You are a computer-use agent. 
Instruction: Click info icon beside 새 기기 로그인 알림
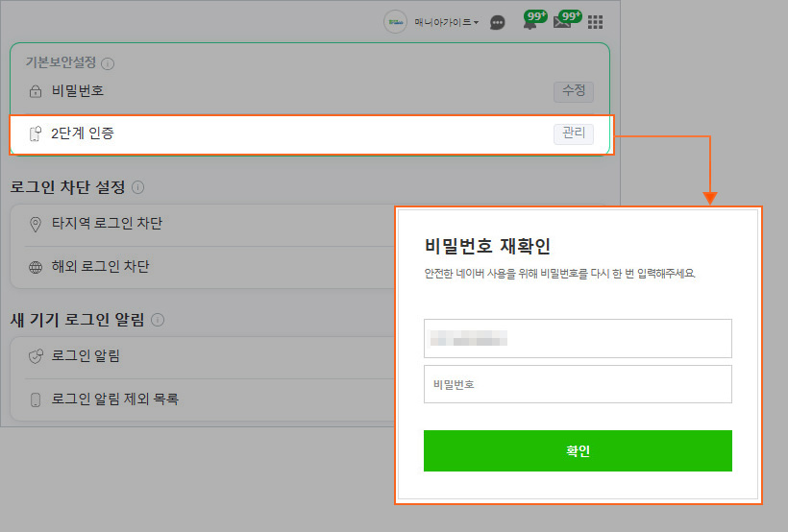click(x=158, y=320)
